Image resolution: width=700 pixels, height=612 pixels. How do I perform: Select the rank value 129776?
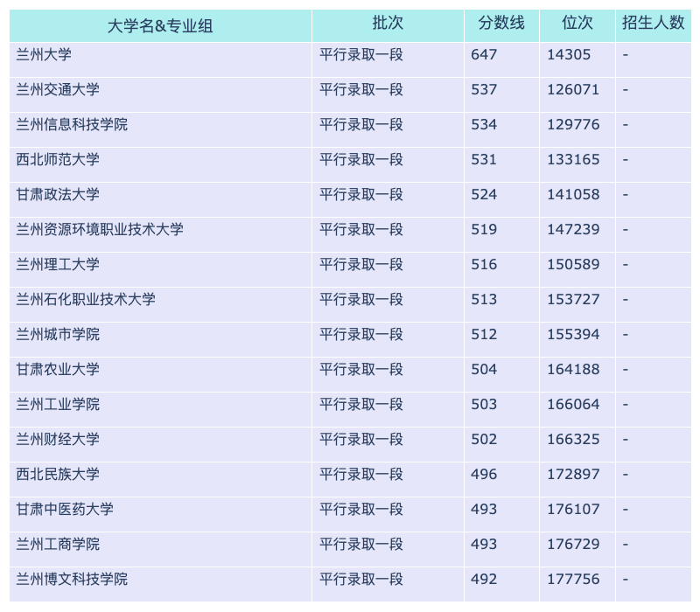[573, 124]
